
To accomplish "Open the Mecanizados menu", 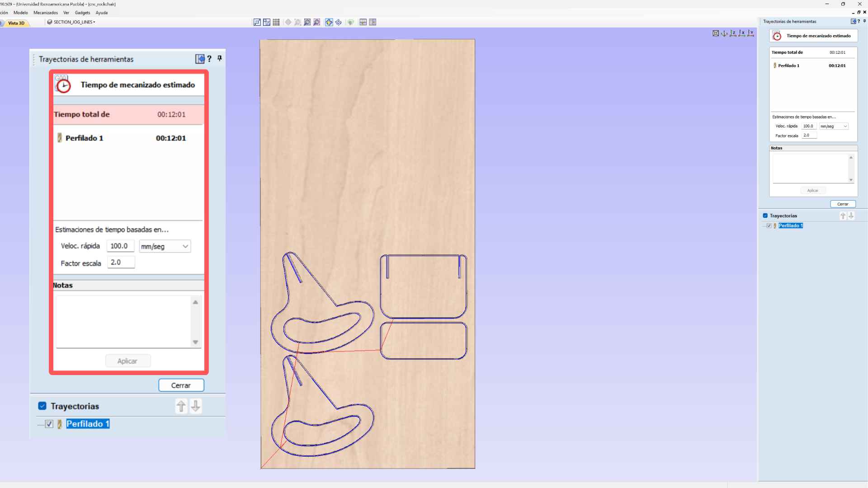I will click(46, 13).
